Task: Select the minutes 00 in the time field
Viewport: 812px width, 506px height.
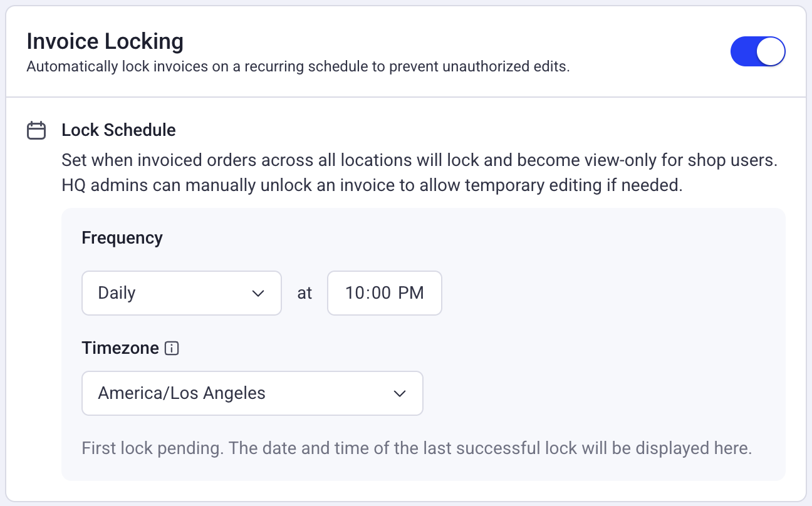Action: pos(381,293)
